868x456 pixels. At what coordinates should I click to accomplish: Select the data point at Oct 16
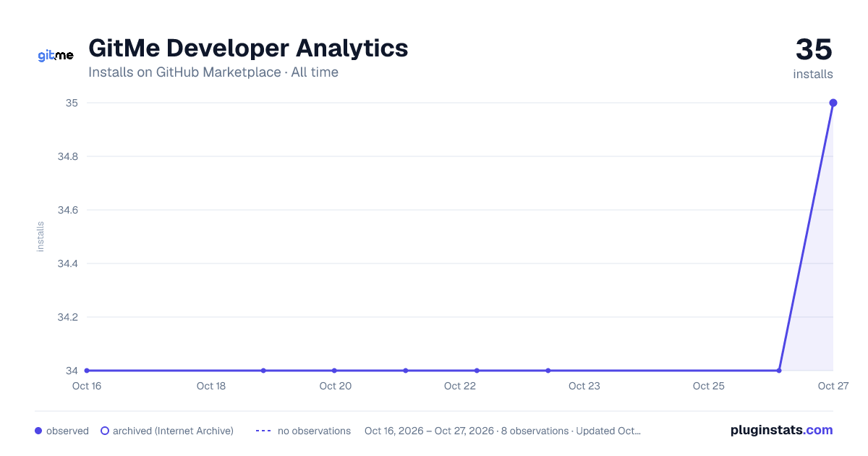(x=87, y=371)
